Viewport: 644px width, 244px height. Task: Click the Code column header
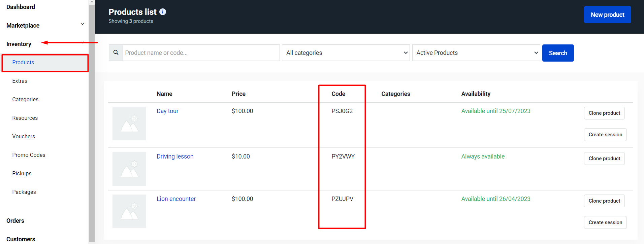point(338,94)
